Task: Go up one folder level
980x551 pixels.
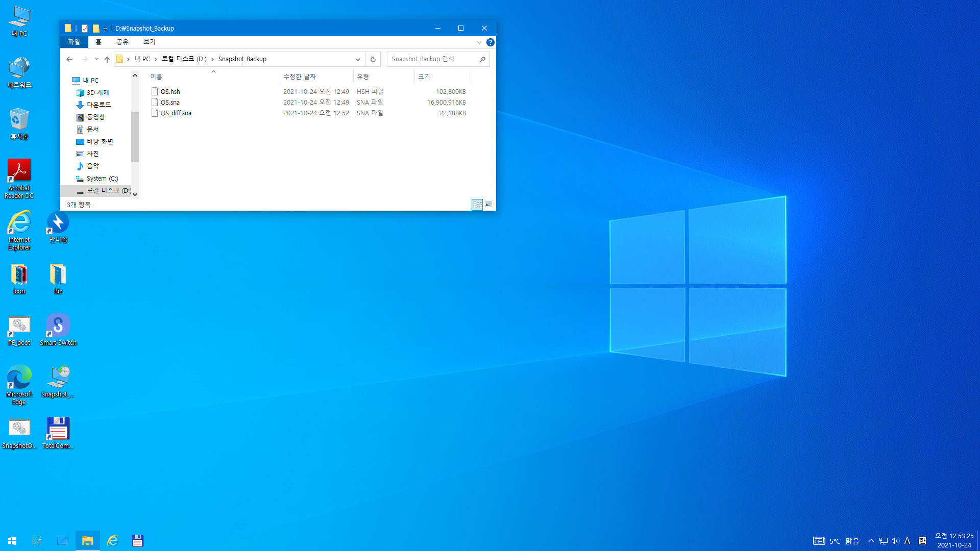Action: click(107, 59)
